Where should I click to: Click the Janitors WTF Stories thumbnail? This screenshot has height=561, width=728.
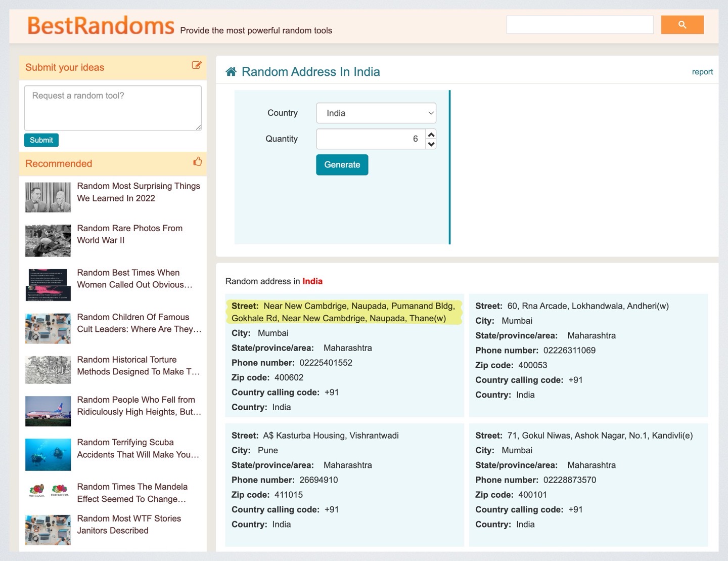pyautogui.click(x=48, y=530)
